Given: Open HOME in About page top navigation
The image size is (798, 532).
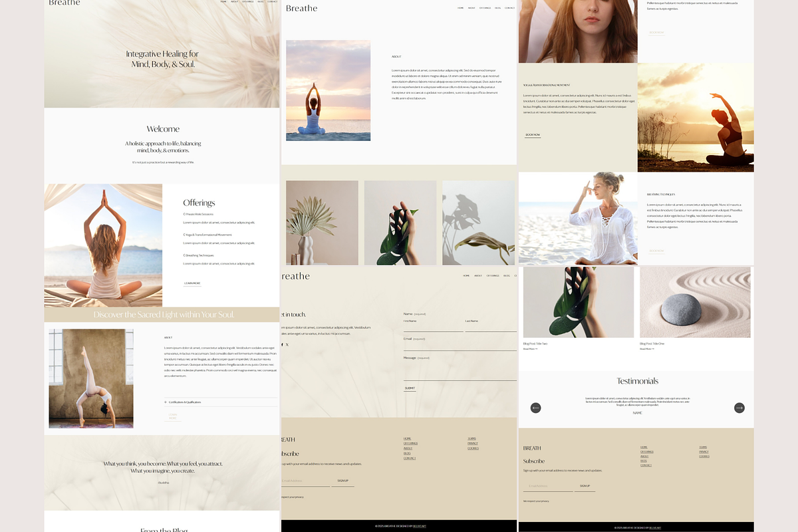Looking at the screenshot, I should click(461, 8).
